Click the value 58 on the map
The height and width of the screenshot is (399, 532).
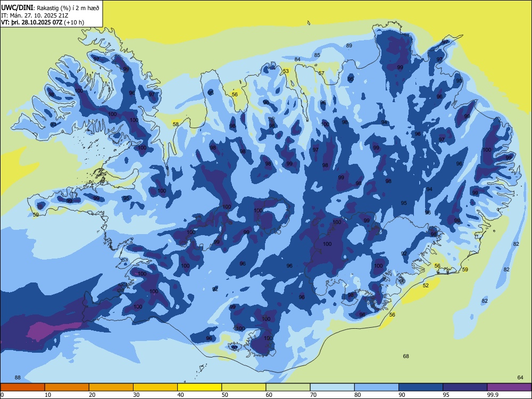[x=176, y=124]
